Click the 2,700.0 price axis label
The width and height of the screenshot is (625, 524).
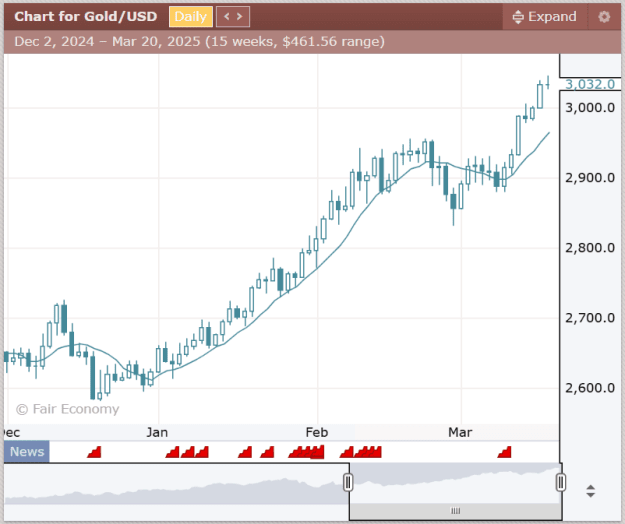click(590, 318)
